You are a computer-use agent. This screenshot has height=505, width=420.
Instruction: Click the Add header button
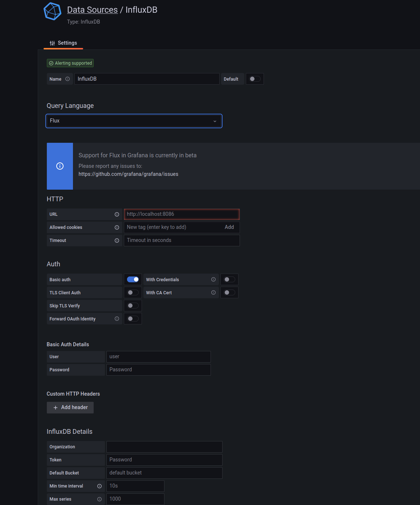[70, 408]
